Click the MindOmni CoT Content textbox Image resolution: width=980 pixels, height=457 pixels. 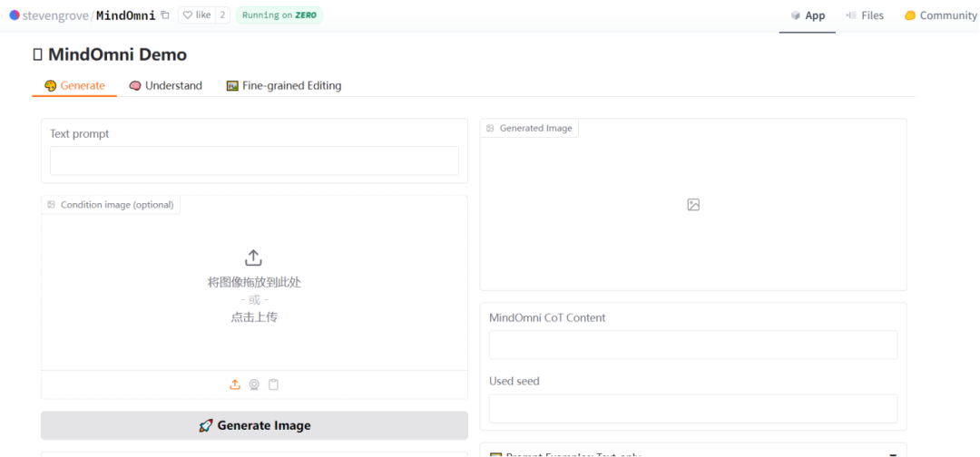click(x=693, y=345)
